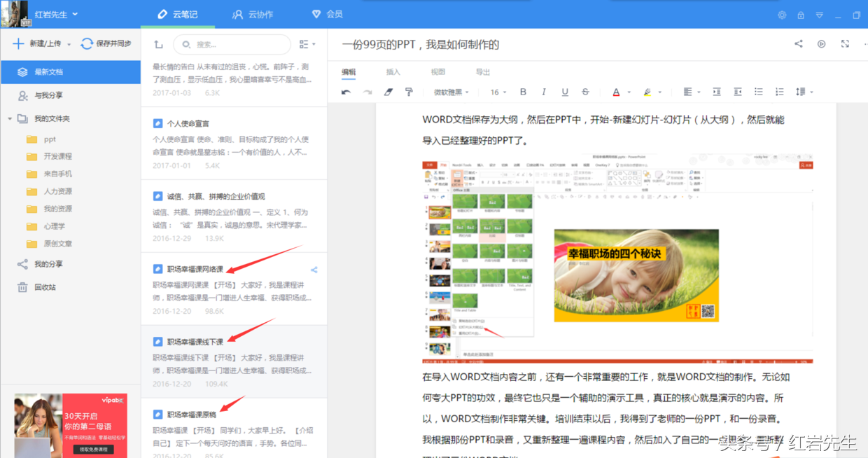Switch to the 编辑 tab
The image size is (868, 458).
pos(349,72)
